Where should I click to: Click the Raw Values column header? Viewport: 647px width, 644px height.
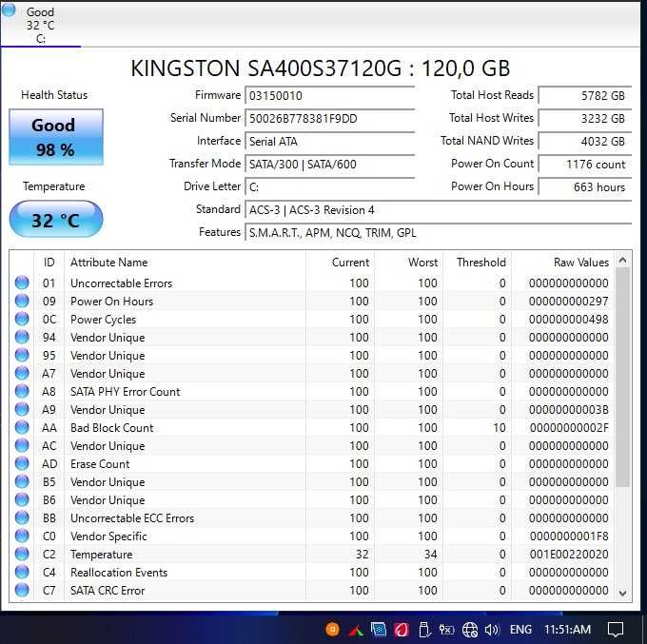tap(563, 263)
